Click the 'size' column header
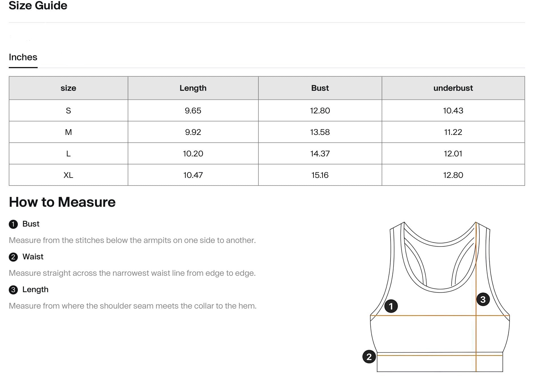Screen dimensions: 533x392 69,88
